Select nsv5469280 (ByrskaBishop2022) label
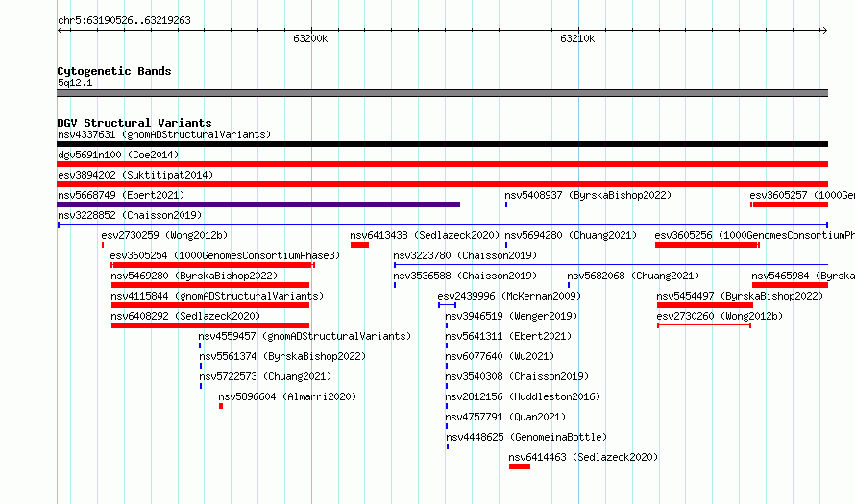855x504 pixels. click(x=194, y=276)
